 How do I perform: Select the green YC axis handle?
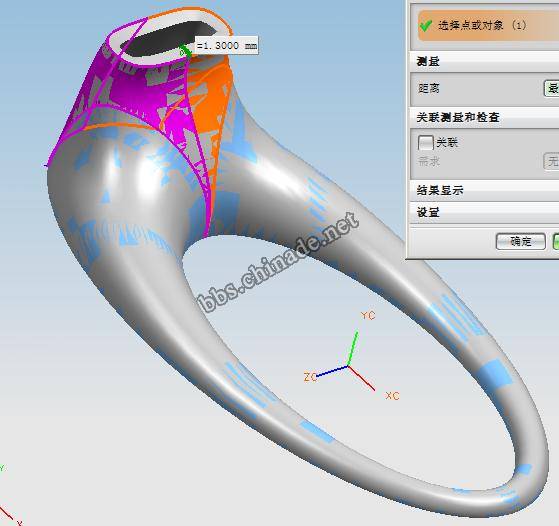pyautogui.click(x=353, y=349)
